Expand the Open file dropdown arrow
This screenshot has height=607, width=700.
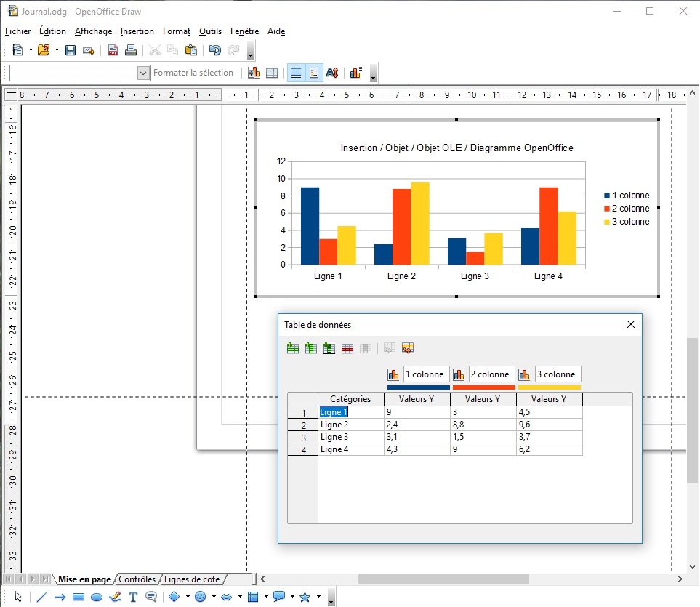coord(57,50)
